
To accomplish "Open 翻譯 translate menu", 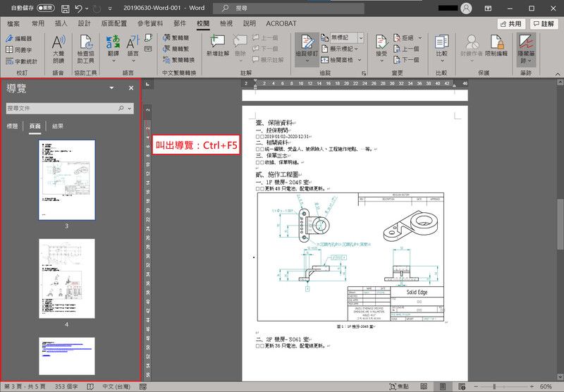I will (x=114, y=49).
